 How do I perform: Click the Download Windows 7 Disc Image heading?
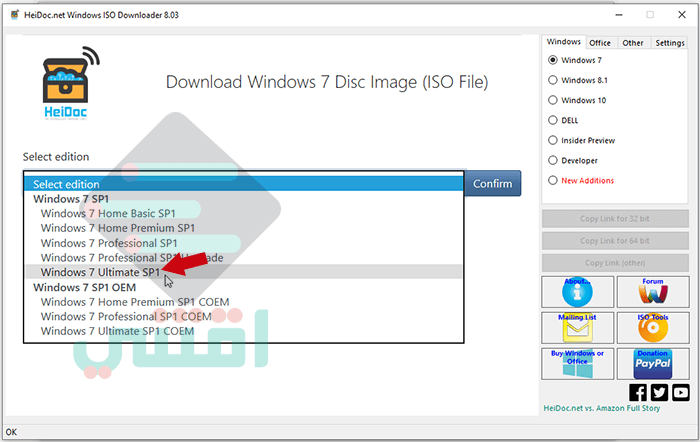[327, 82]
